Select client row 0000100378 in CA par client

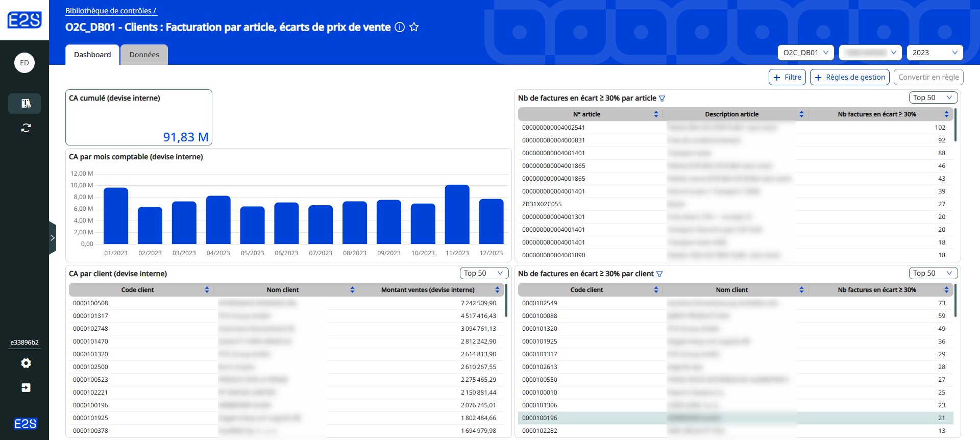pyautogui.click(x=286, y=431)
